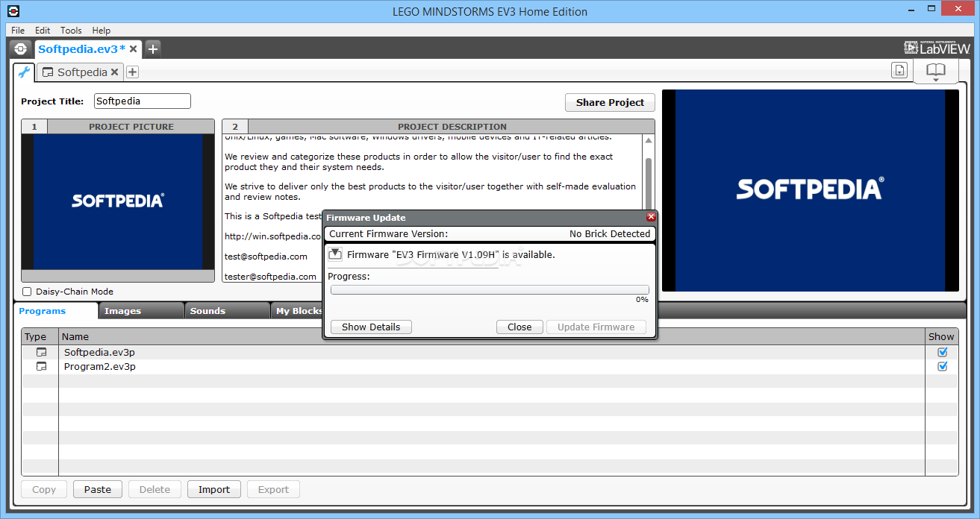Add a new program with small plus
Viewport: 980px width, 519px height.
pos(132,72)
